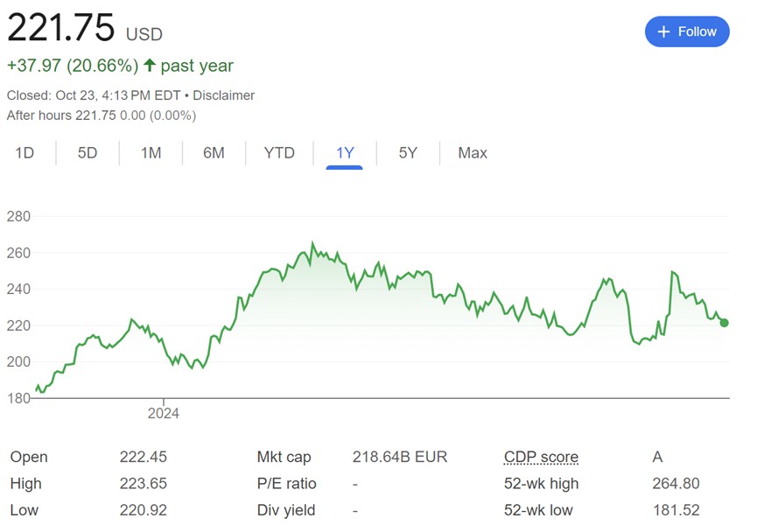
Task: Click the plus icon in Follow button
Action: (x=664, y=31)
